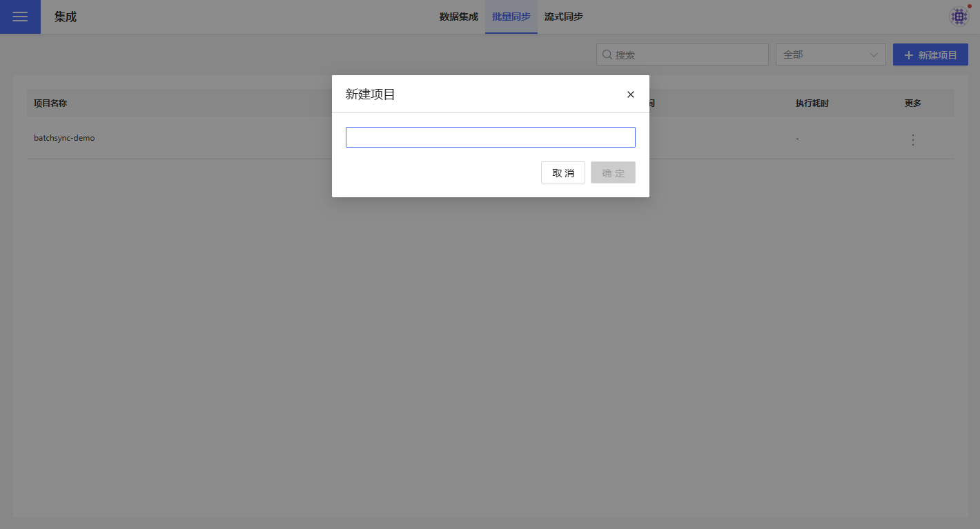Open the three-dot menu for batchsync-demo
The image size is (980, 529).
912,140
